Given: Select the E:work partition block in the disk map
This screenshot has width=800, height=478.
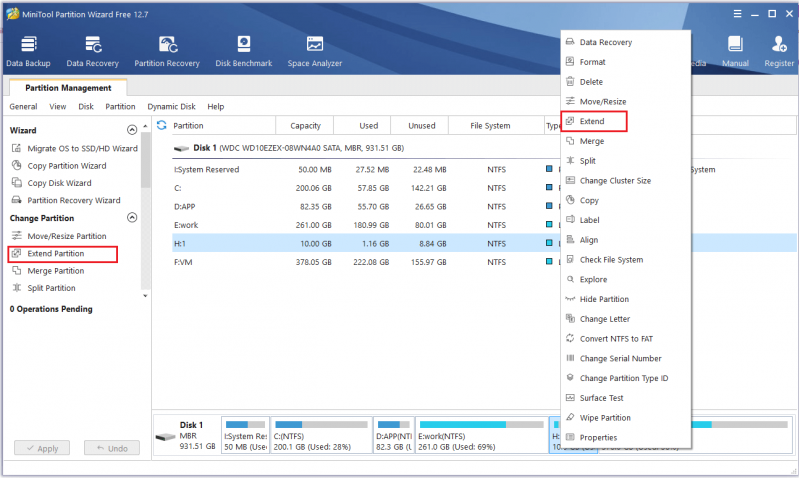Looking at the screenshot, I should coord(481,435).
